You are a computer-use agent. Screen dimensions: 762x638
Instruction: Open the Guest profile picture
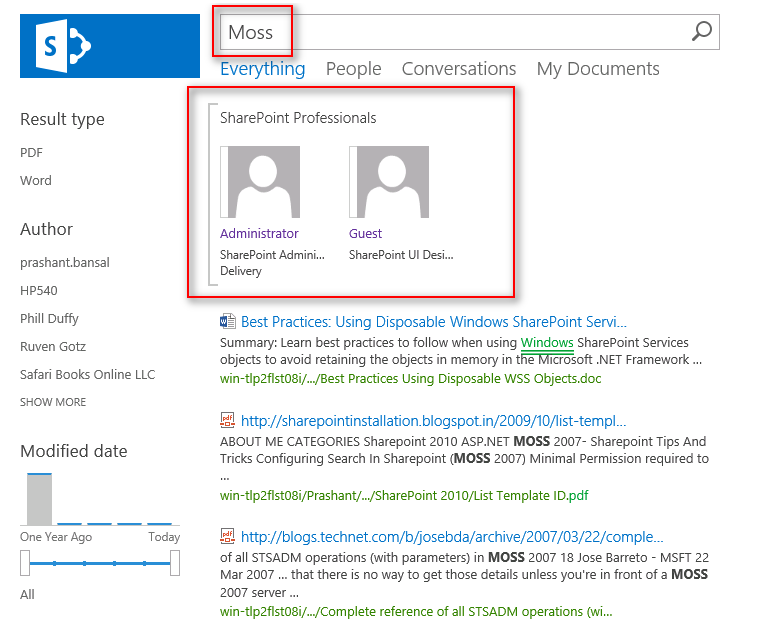pos(389,182)
